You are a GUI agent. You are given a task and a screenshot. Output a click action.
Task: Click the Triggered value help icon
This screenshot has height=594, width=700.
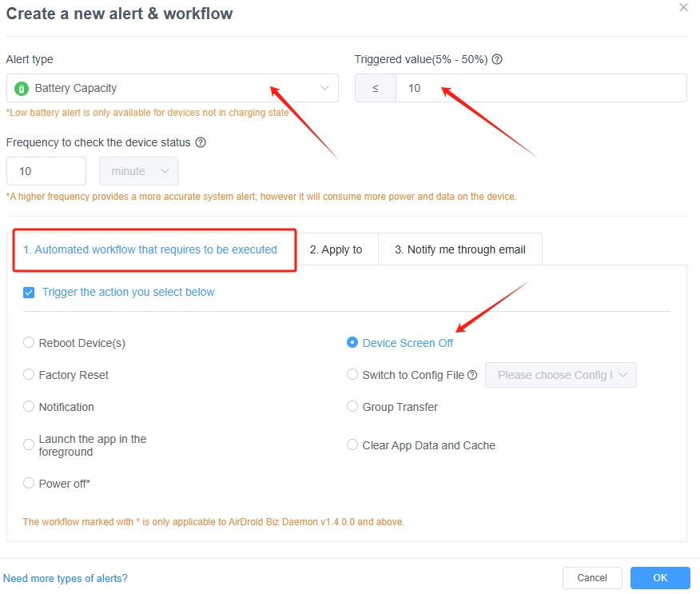coord(497,59)
